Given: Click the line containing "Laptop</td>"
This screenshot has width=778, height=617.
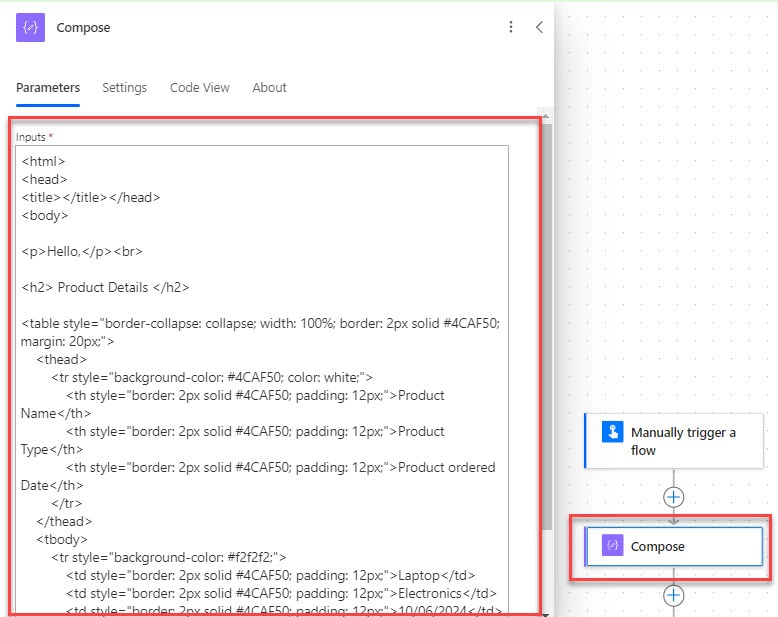Looking at the screenshot, I should 270,576.
